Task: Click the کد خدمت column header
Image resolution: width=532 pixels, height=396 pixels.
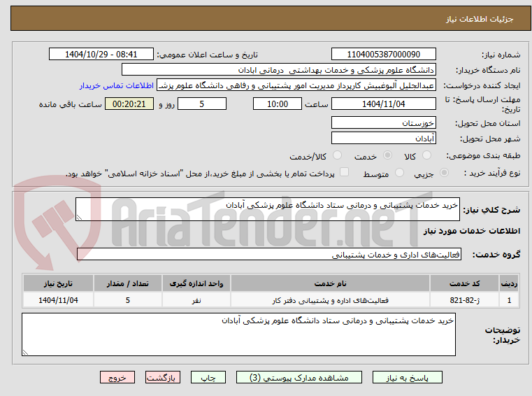Action: (x=464, y=283)
